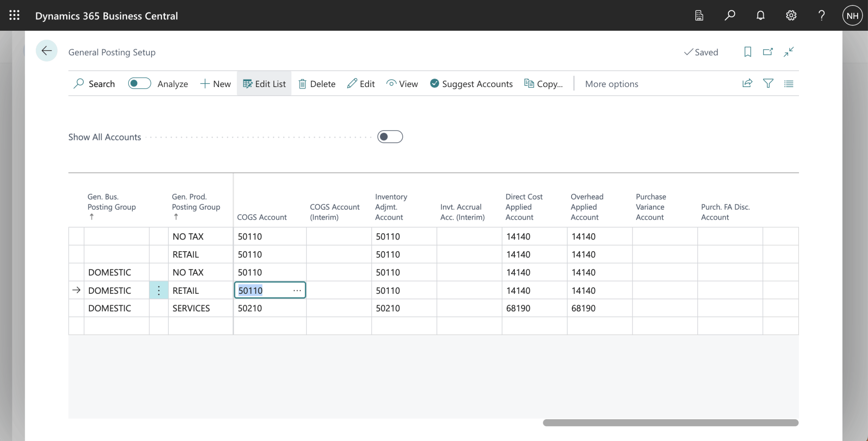Turn on Show All Accounts switch
Viewport: 868px width, 441px height.
click(390, 137)
